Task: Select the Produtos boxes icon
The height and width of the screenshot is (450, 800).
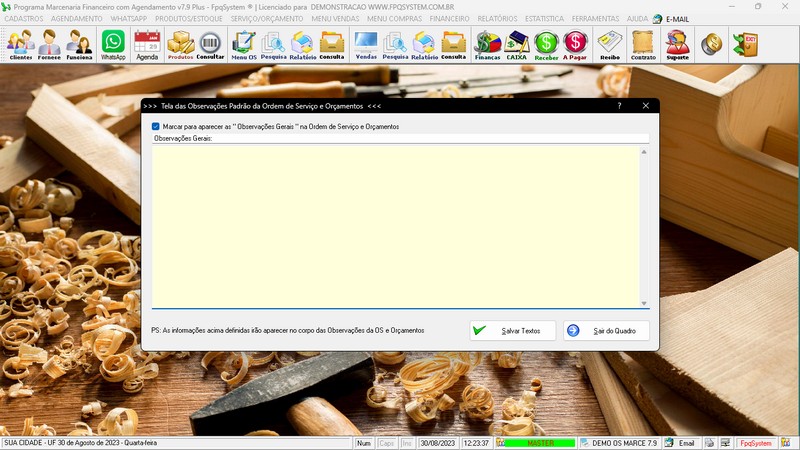Action: [x=180, y=45]
